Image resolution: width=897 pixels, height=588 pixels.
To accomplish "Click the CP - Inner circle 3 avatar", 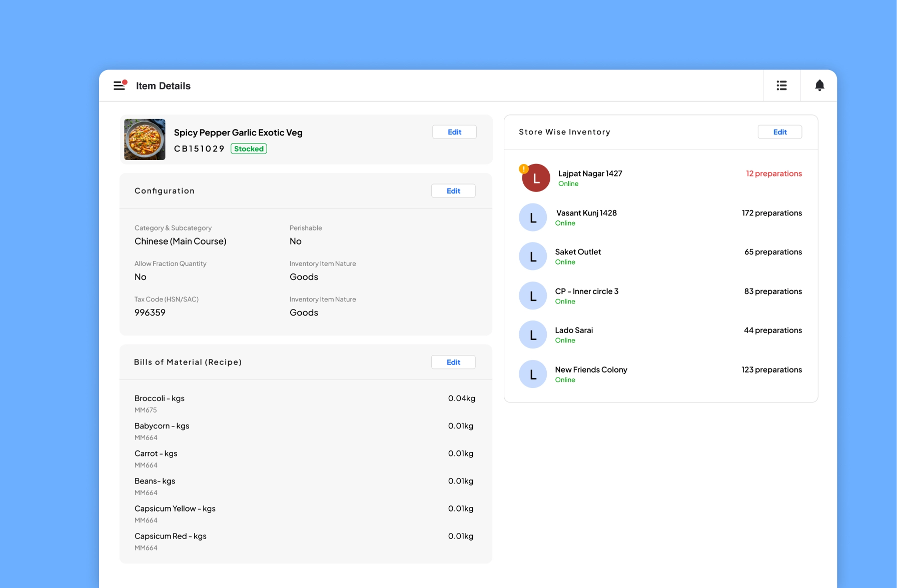I will (x=533, y=296).
